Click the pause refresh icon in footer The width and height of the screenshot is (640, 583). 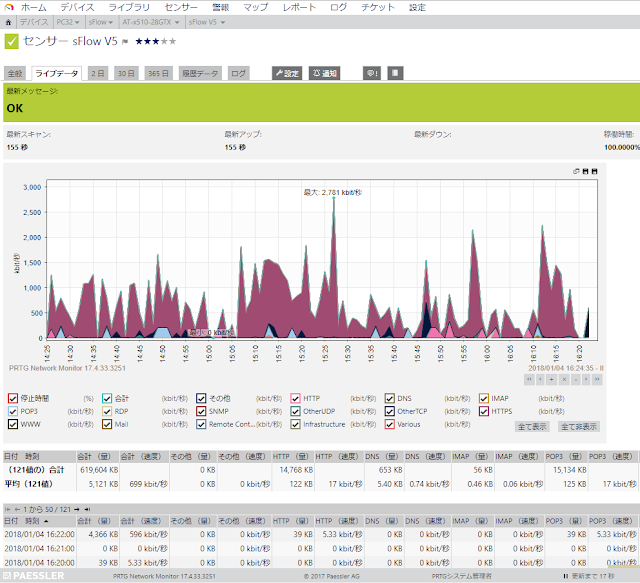pyautogui.click(x=565, y=576)
